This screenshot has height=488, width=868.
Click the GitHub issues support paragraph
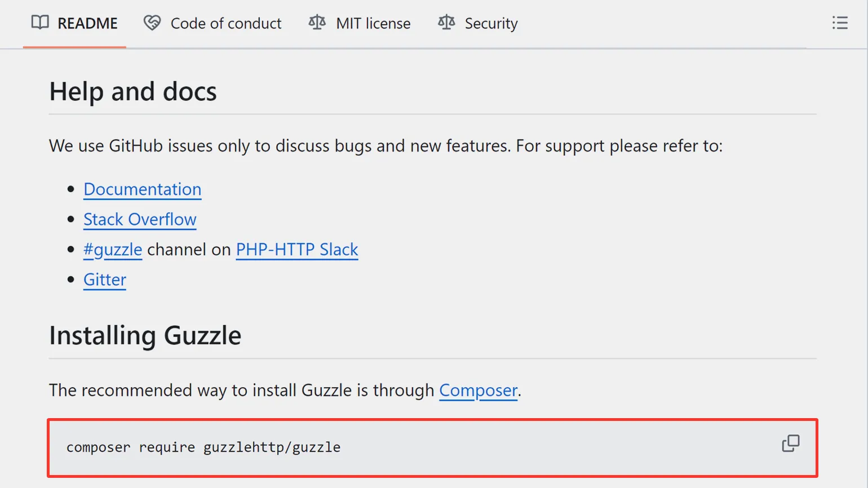[x=386, y=146]
